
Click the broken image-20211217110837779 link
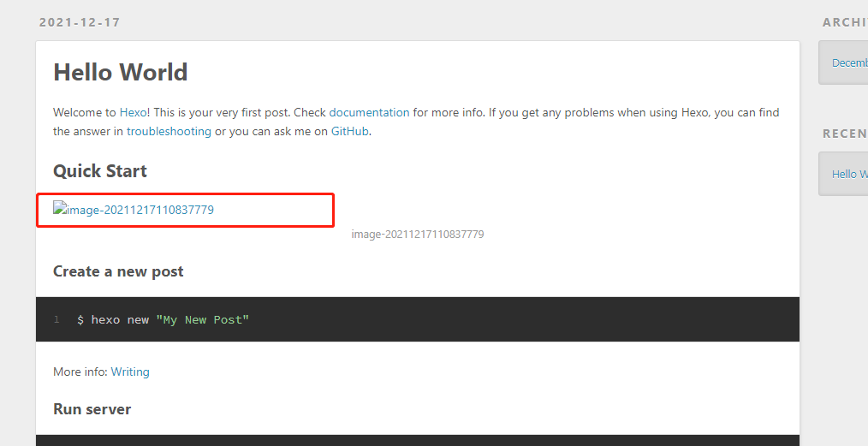point(134,209)
